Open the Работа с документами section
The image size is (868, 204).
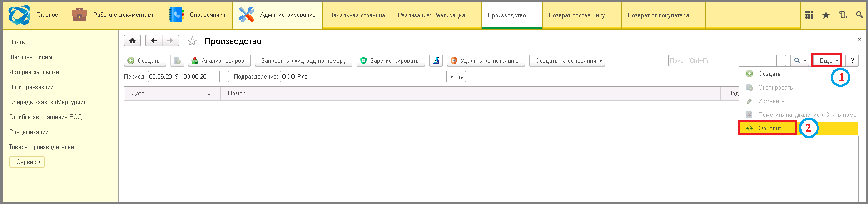point(114,15)
